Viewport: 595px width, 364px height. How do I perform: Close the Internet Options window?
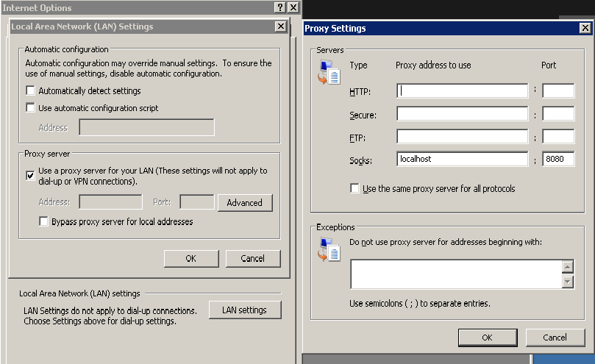point(293,7)
